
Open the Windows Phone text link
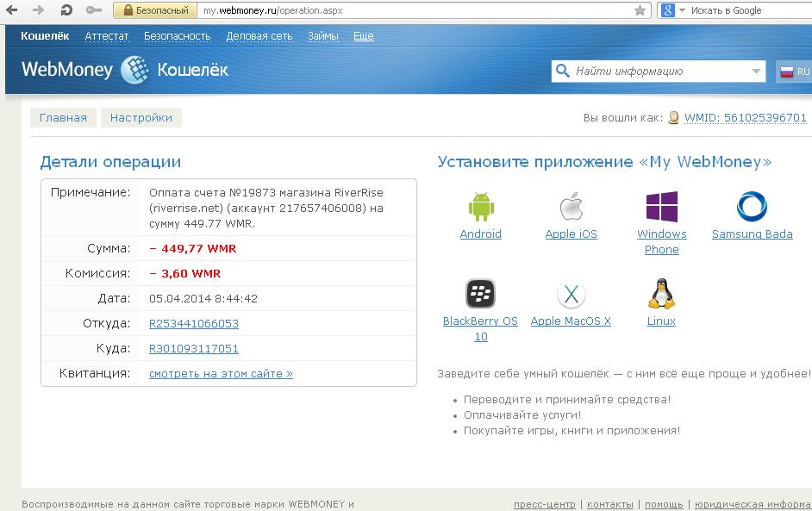662,242
